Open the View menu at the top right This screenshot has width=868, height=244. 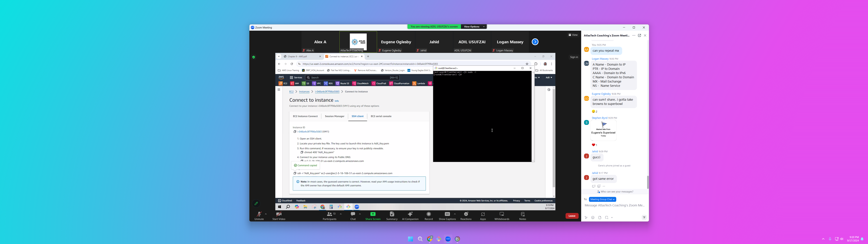[573, 35]
